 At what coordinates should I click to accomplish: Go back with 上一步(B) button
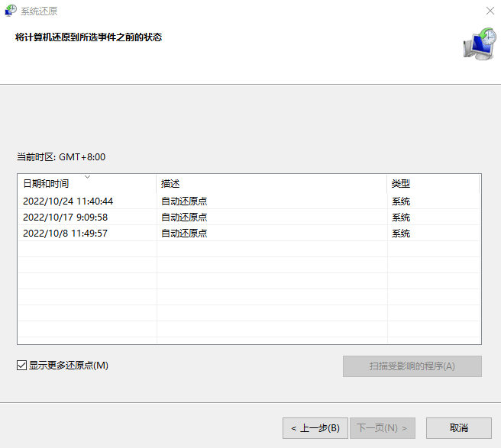[315, 428]
